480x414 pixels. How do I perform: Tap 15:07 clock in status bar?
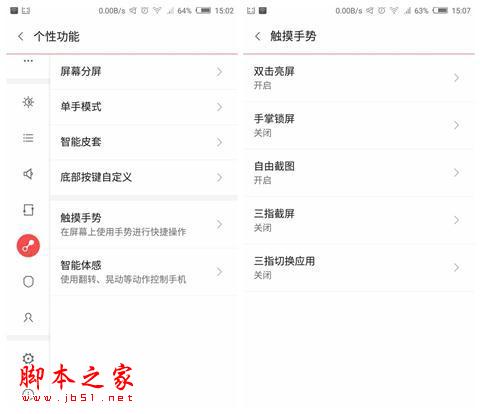[x=461, y=11]
